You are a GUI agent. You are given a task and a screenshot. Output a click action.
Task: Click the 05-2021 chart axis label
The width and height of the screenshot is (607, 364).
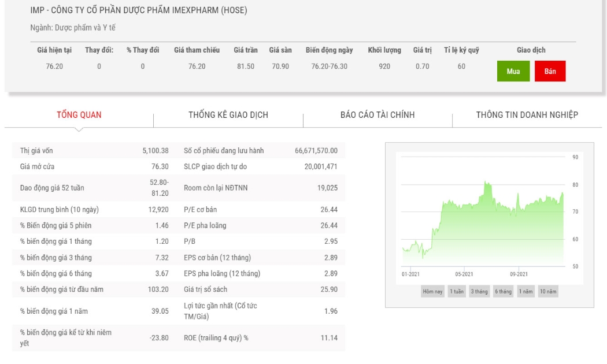coord(464,274)
